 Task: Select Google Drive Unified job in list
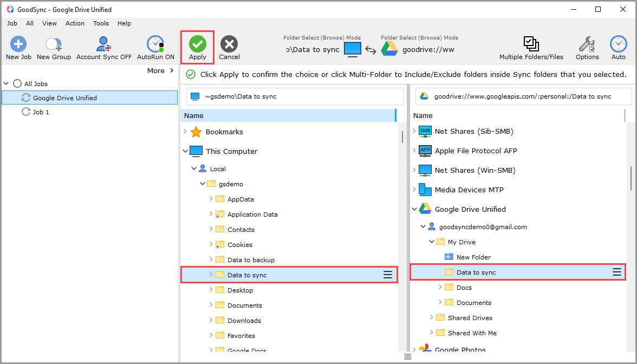[90, 98]
